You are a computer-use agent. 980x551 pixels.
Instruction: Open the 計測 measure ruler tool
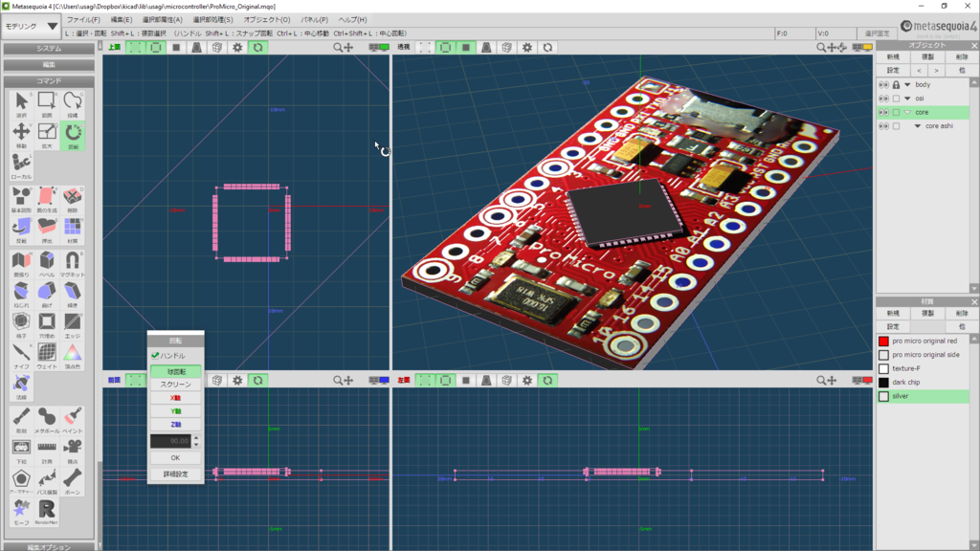(x=47, y=452)
